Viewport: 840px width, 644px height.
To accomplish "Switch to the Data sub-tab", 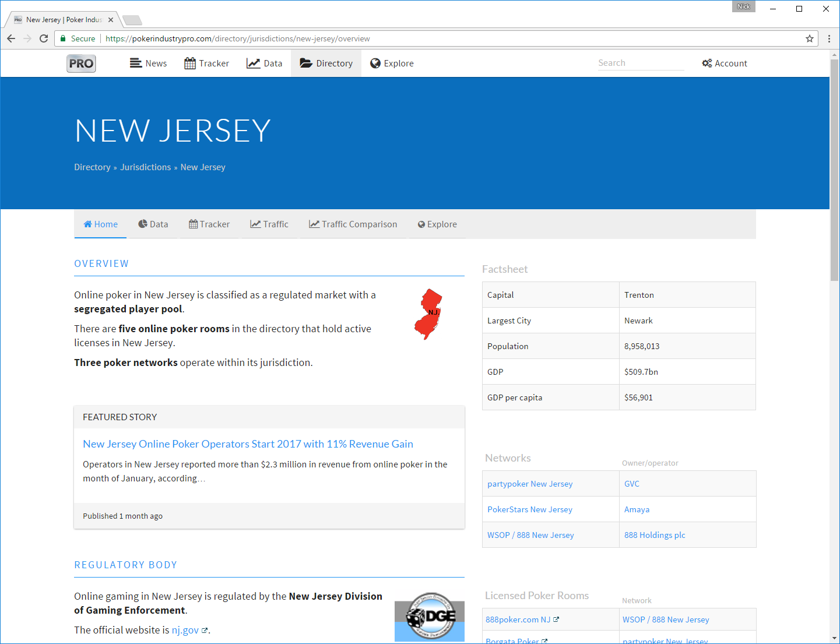I will 153,224.
